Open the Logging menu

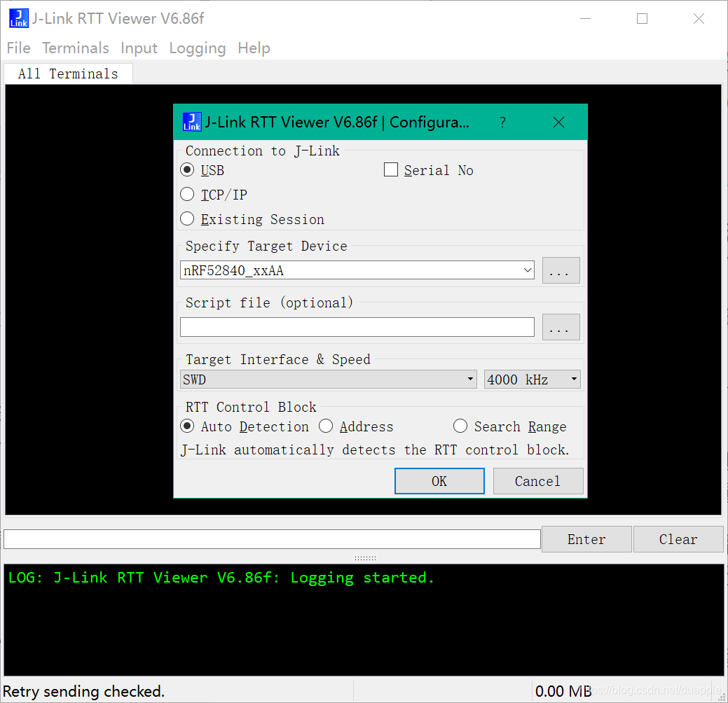click(198, 48)
